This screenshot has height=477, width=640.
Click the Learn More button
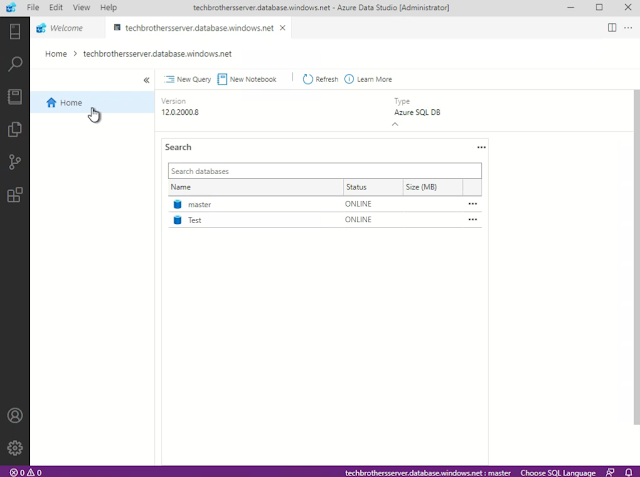(x=368, y=79)
